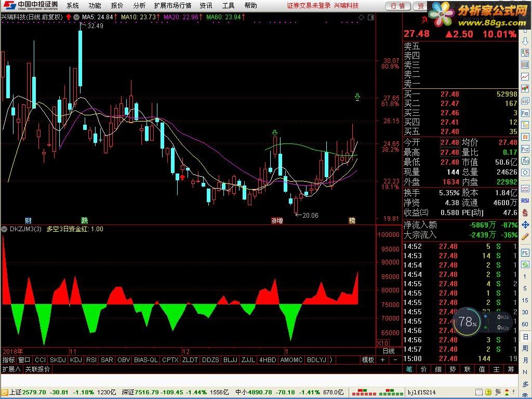The image size is (532, 399).
Task: Switch to 30-minute period
Action: pos(525,312)
